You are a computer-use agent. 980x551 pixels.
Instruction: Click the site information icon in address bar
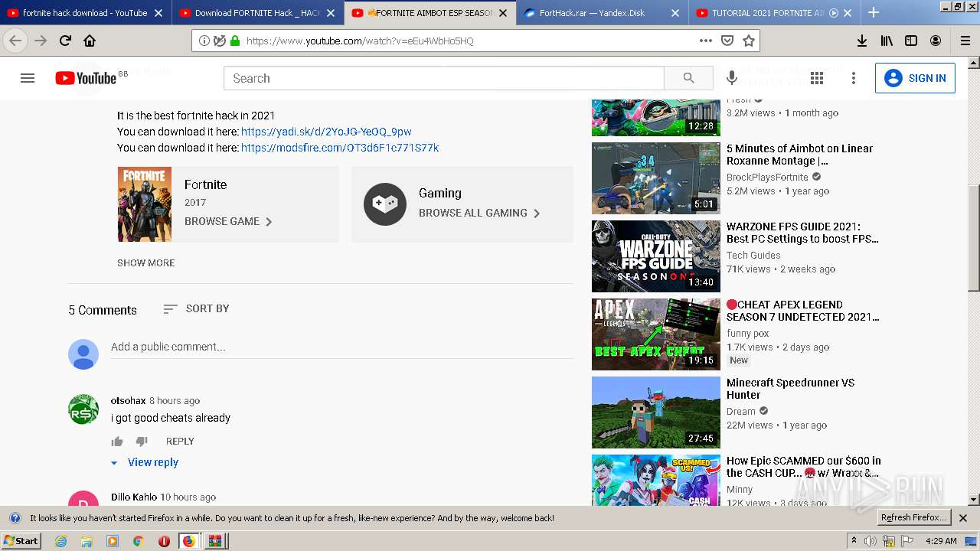pyautogui.click(x=204, y=41)
